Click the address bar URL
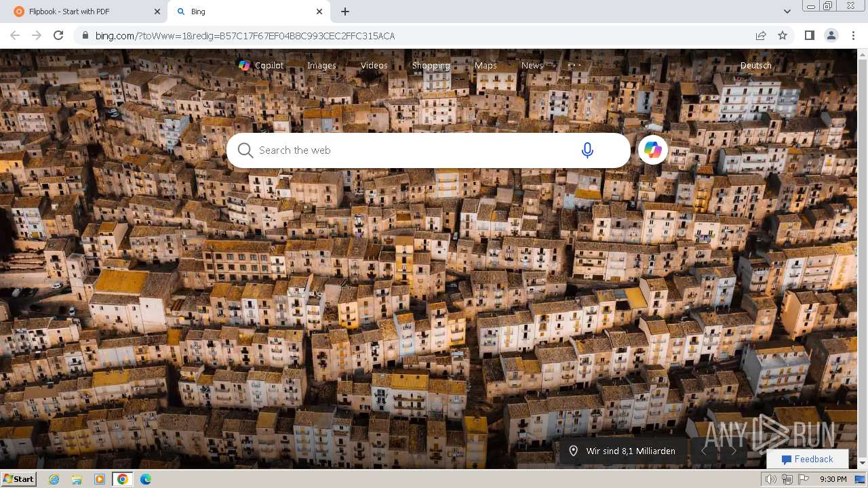The height and width of the screenshot is (488, 868). click(245, 36)
